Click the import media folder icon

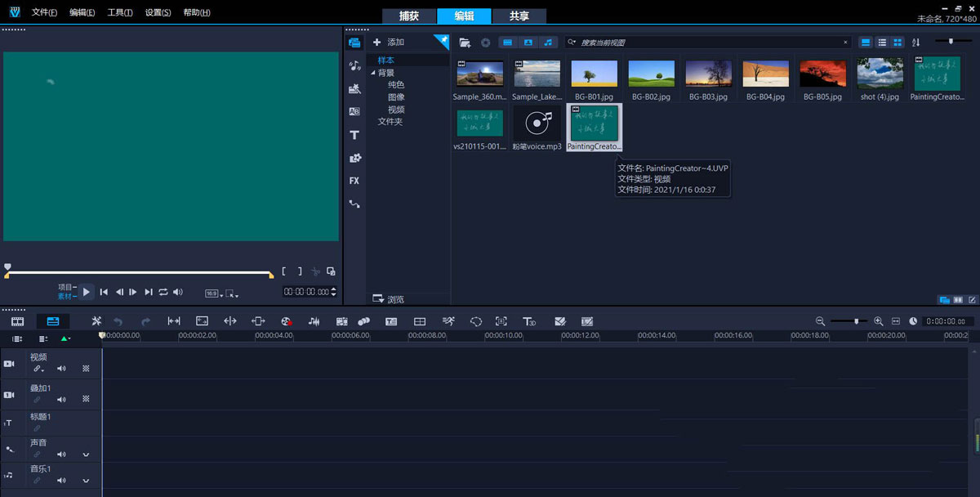click(x=465, y=42)
